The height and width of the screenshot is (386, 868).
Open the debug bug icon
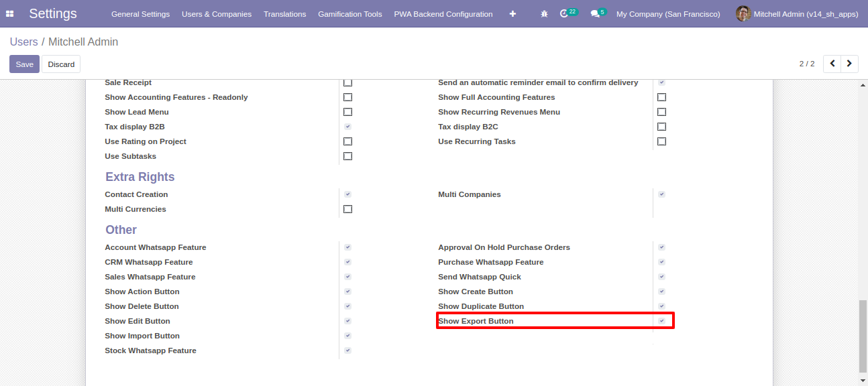544,13
